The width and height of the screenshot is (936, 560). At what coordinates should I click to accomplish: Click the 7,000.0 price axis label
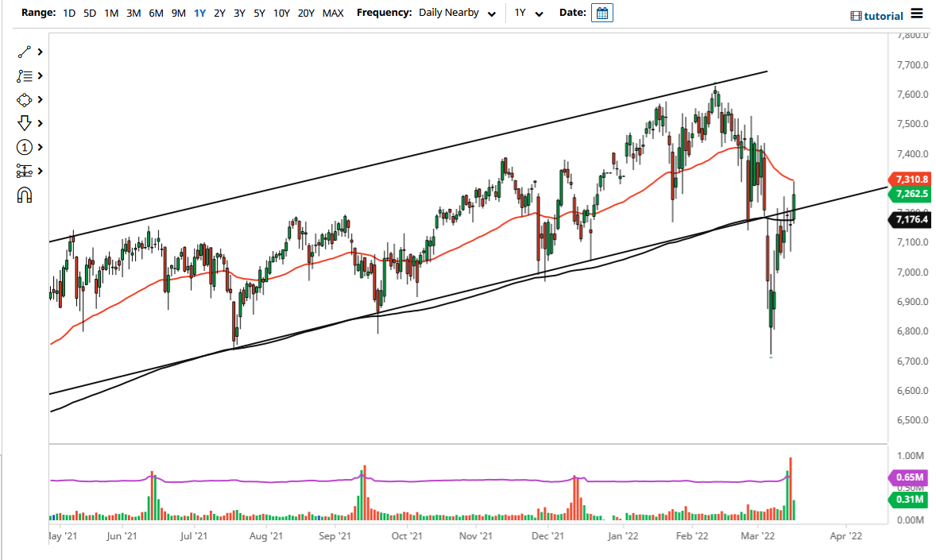tap(913, 272)
